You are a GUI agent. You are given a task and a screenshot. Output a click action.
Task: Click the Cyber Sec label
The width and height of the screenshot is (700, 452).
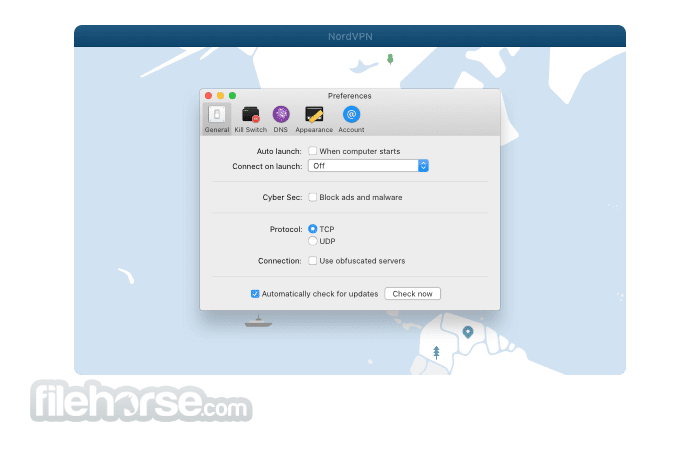coord(282,197)
